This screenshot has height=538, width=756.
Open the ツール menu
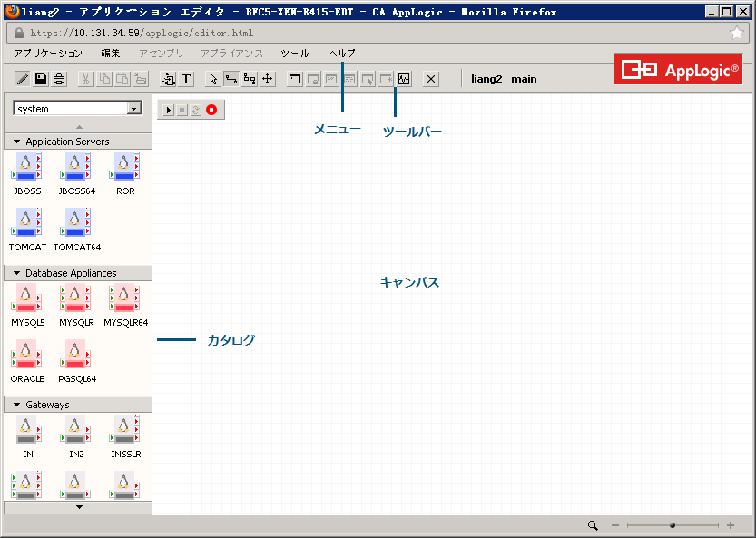295,54
